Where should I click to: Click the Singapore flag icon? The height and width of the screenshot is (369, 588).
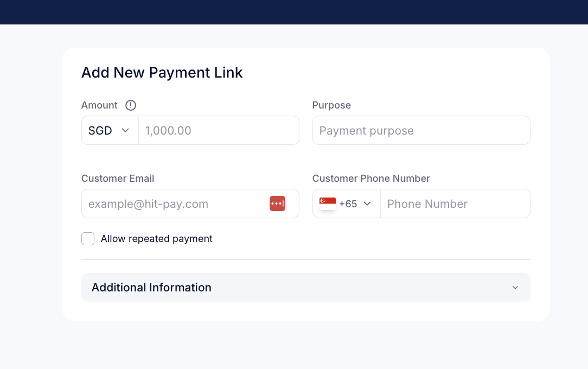[328, 203]
